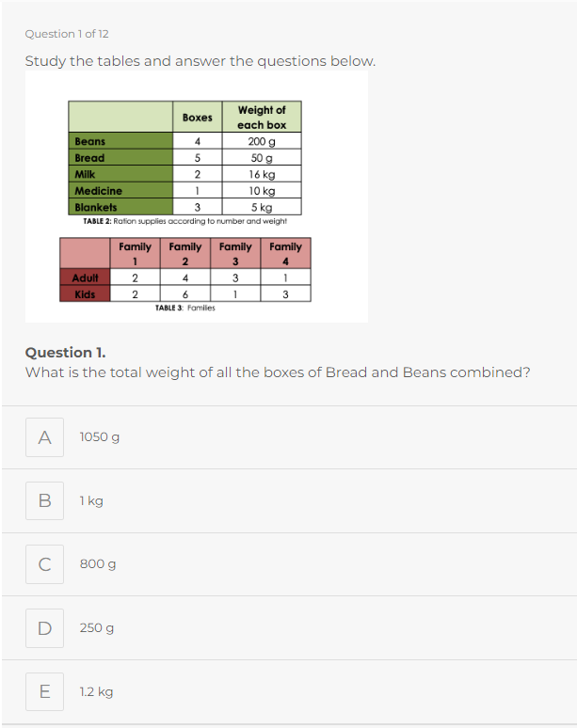
Task: Select answer option C letter box
Action: pos(44,564)
